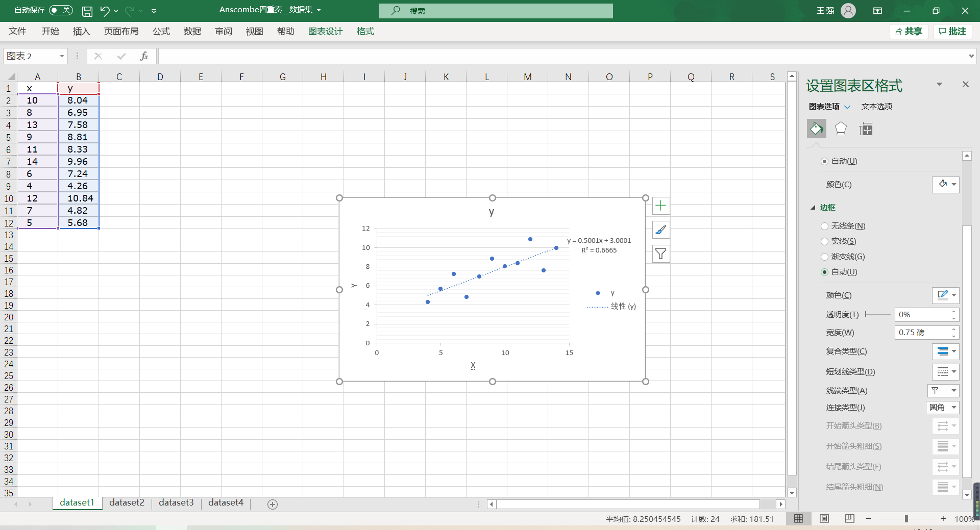Click the Insert Function fx icon
The height and width of the screenshot is (530, 980).
tap(144, 56)
